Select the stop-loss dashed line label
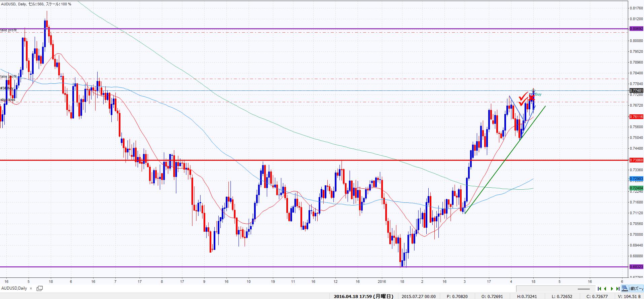Screen dimensions: 644x299 point(7,100)
